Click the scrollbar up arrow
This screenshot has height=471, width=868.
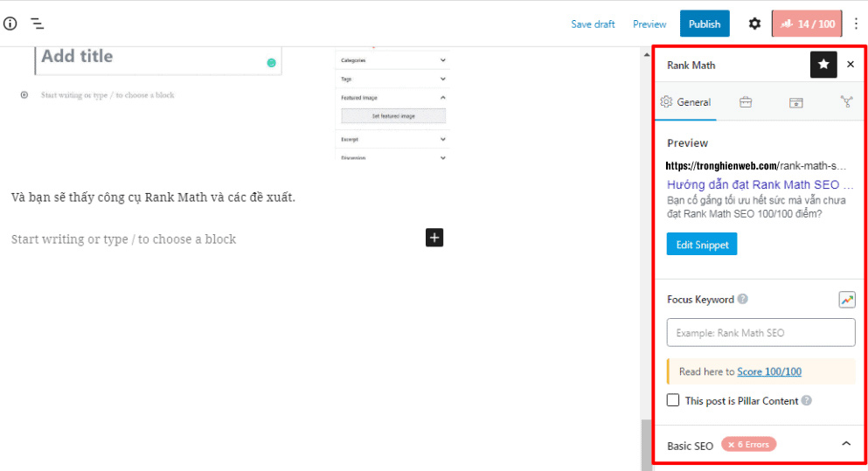tap(647, 55)
